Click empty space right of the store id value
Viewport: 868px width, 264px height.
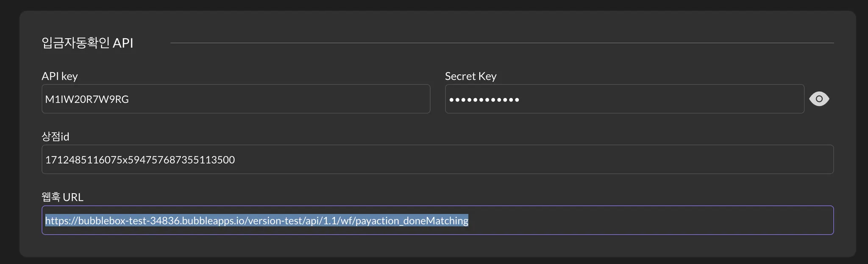(x=509, y=160)
